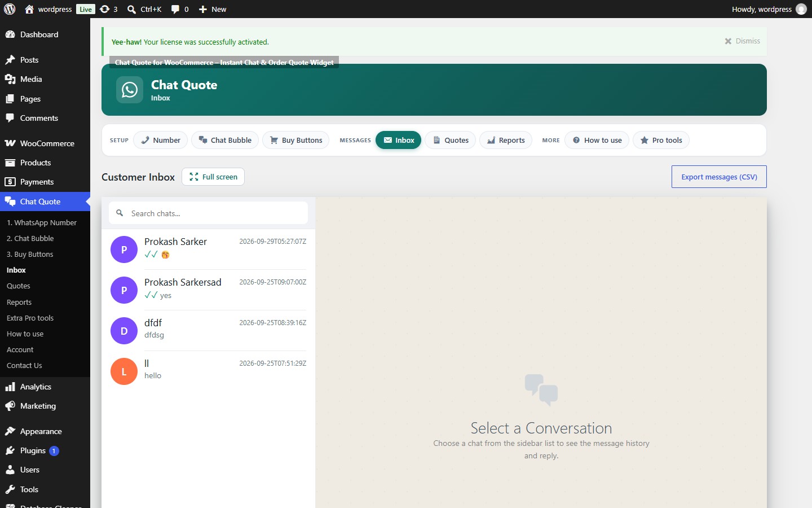Click the Media icon in sidebar

[x=10, y=79]
